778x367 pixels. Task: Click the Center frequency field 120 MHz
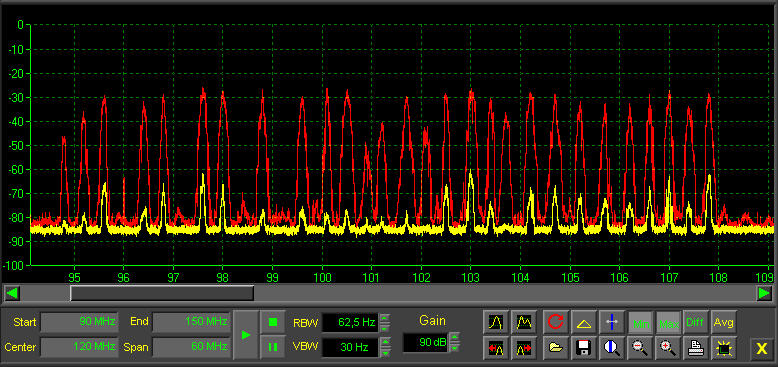coord(79,347)
